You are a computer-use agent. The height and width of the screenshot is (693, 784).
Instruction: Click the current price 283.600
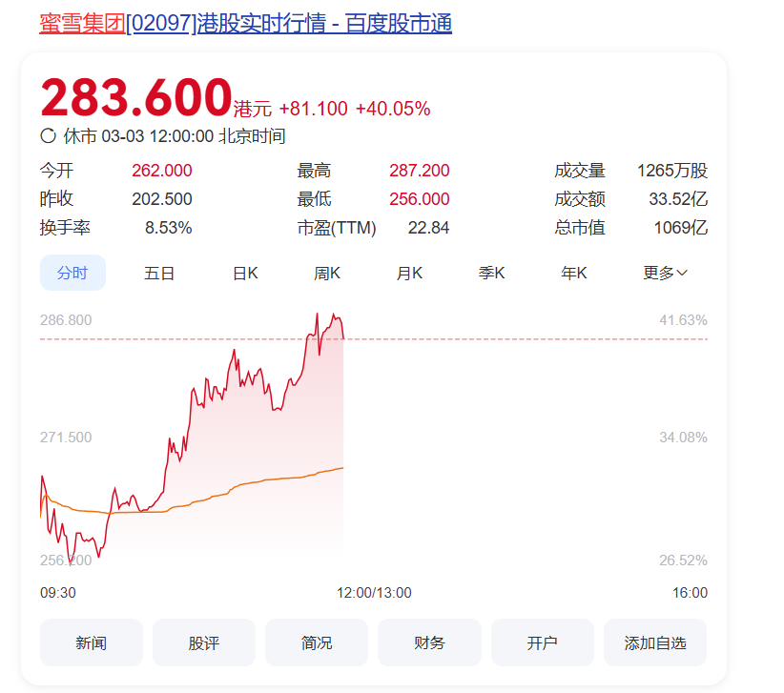136,97
